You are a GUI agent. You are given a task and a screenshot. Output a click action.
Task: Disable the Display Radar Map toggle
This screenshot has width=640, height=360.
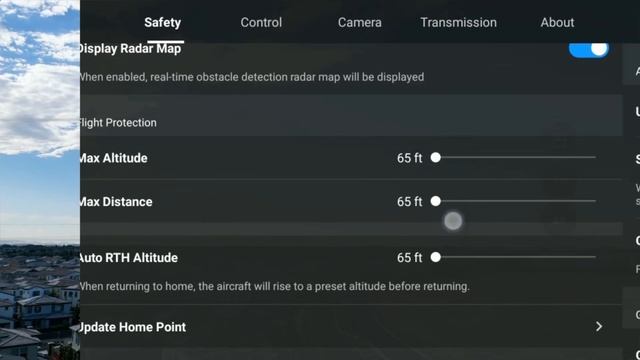pyautogui.click(x=589, y=50)
